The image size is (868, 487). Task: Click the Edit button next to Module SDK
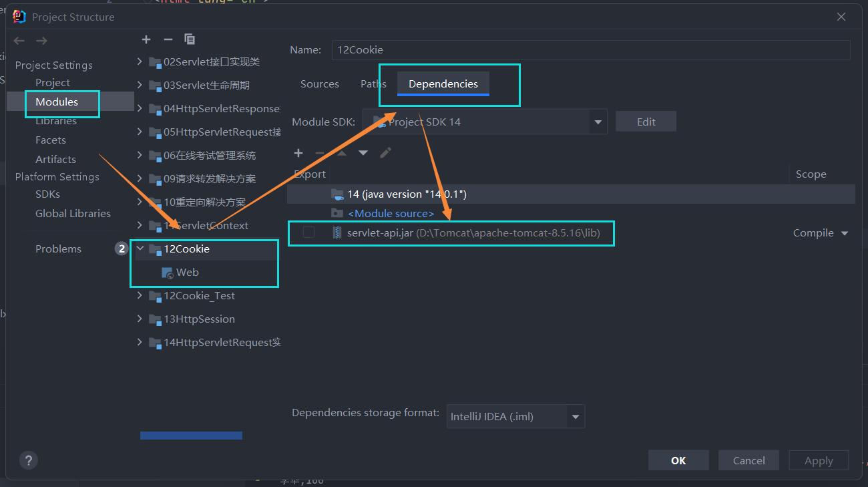pyautogui.click(x=645, y=122)
